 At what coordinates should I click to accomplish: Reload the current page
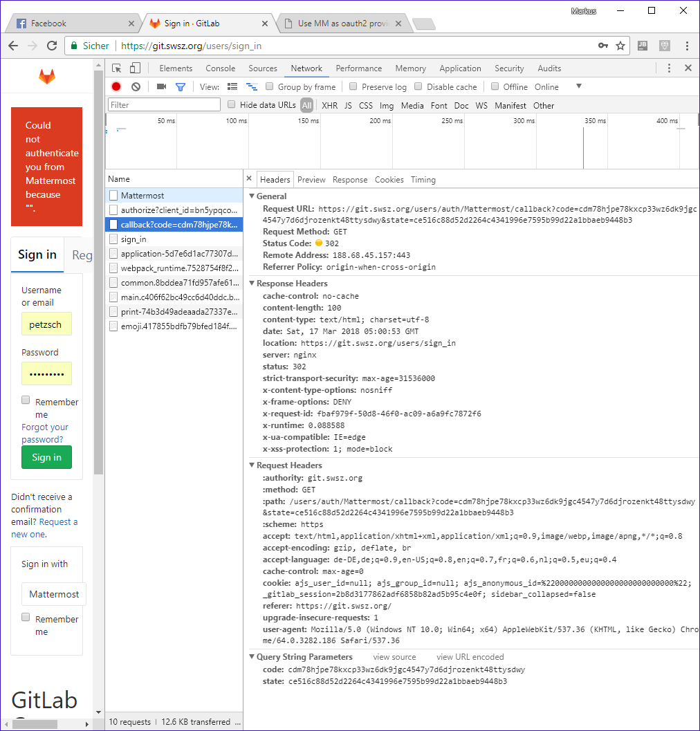52,46
